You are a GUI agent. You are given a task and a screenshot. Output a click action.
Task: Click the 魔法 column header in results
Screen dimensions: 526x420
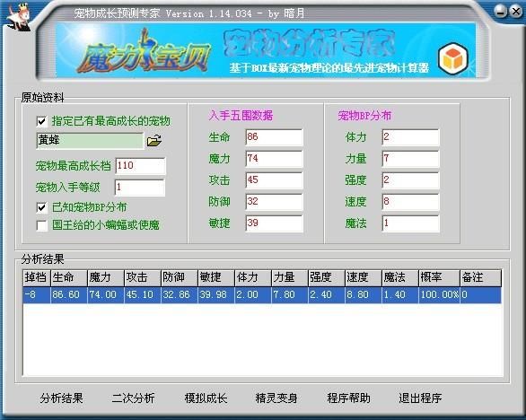coord(400,278)
